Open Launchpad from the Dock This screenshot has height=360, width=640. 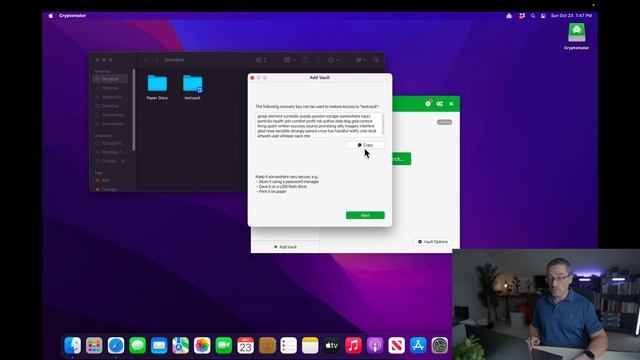coord(94,346)
